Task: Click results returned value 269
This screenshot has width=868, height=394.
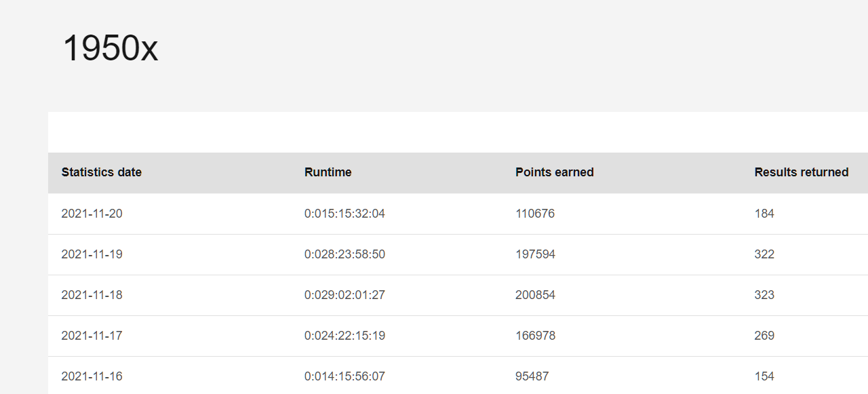Action: 764,336
